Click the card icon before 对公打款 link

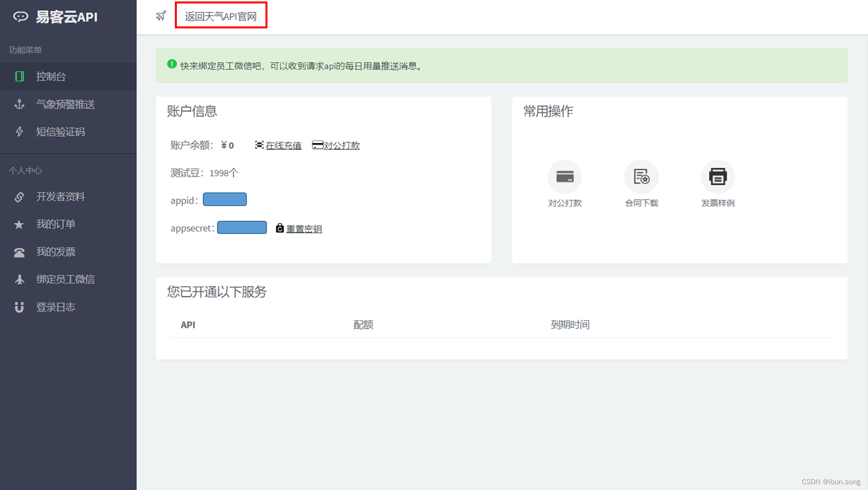point(317,145)
